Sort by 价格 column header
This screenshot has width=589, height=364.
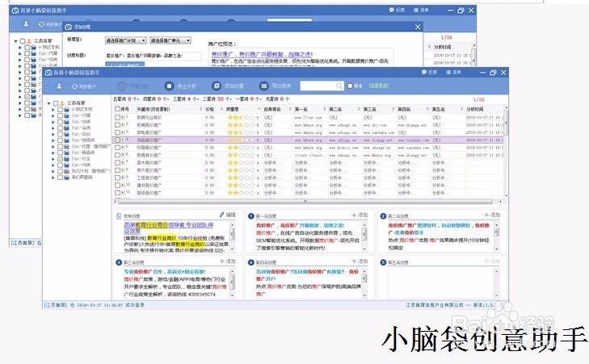[209, 109]
